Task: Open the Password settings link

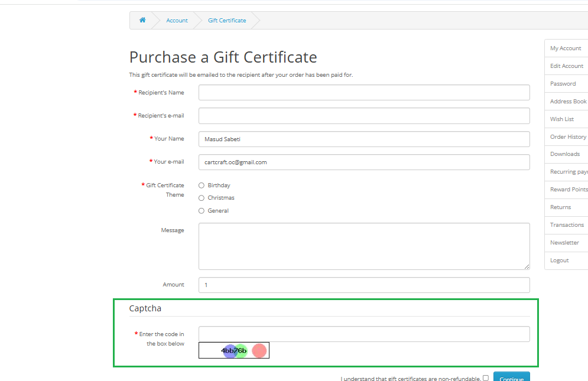Action: 562,83
